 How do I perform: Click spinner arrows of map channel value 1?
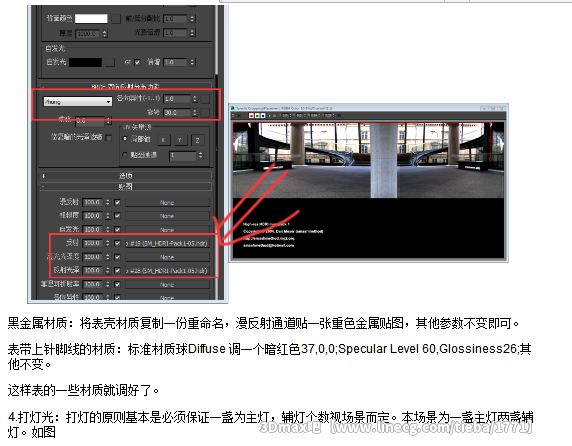coord(200,155)
